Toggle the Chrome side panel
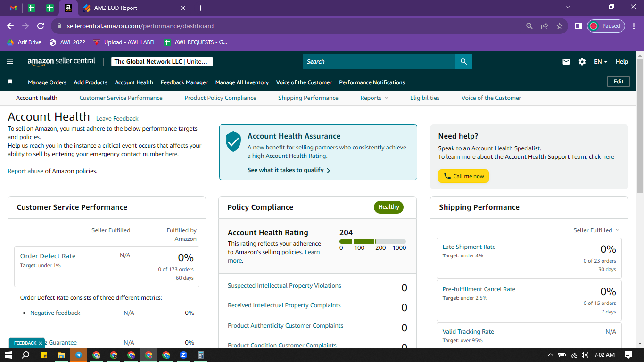This screenshot has height=362, width=644. point(578,26)
